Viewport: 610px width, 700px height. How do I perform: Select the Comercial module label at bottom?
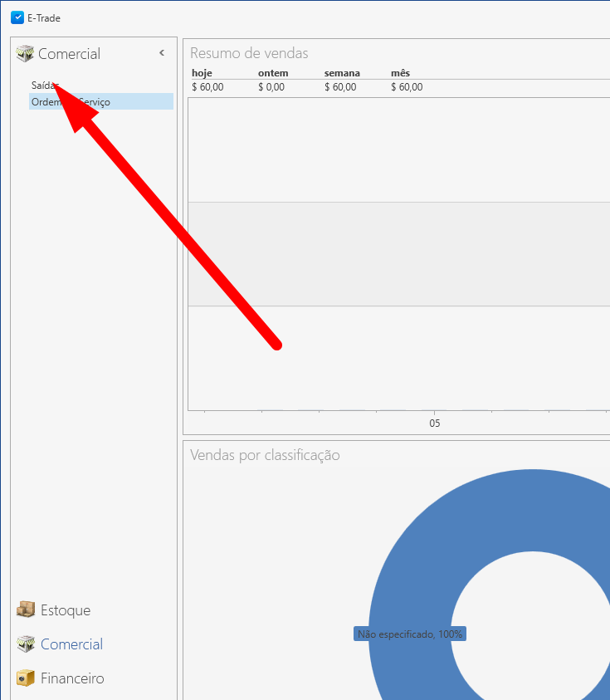(71, 644)
